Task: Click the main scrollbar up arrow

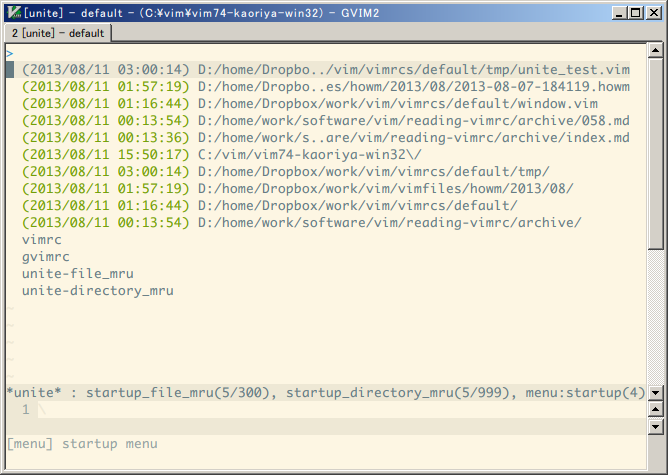Action: [x=655, y=50]
